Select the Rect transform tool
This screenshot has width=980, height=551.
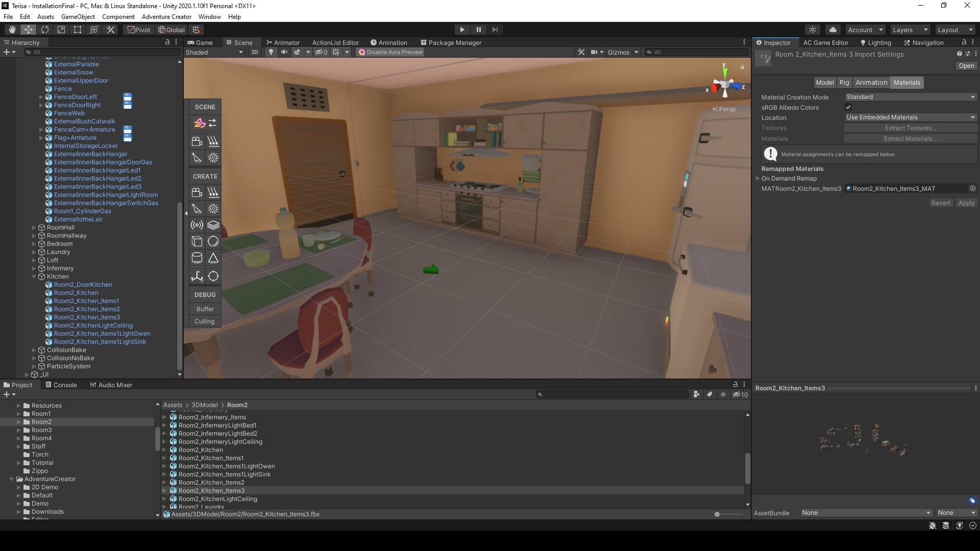[x=78, y=30]
